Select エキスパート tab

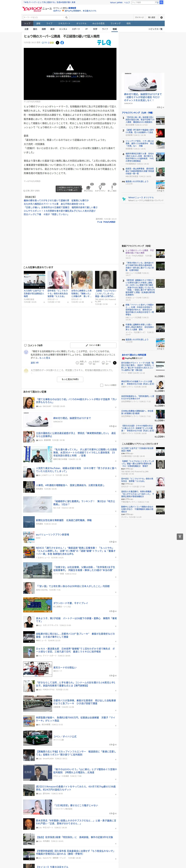64,24
